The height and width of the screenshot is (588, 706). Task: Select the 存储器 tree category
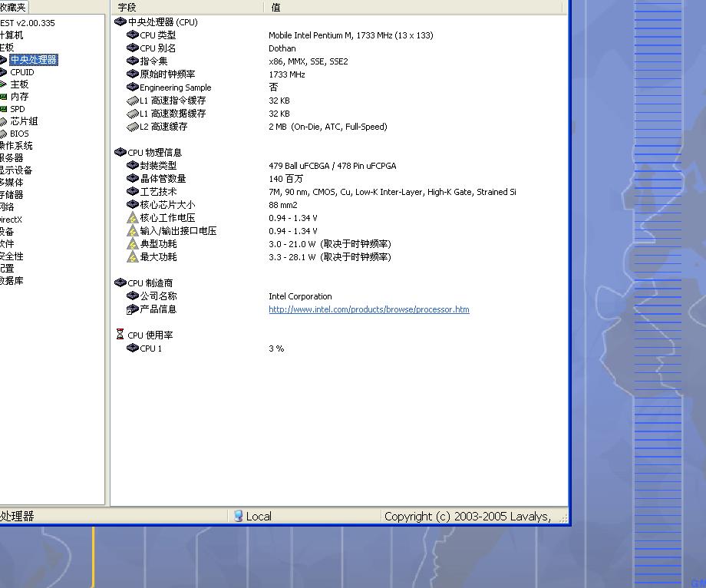(12, 194)
